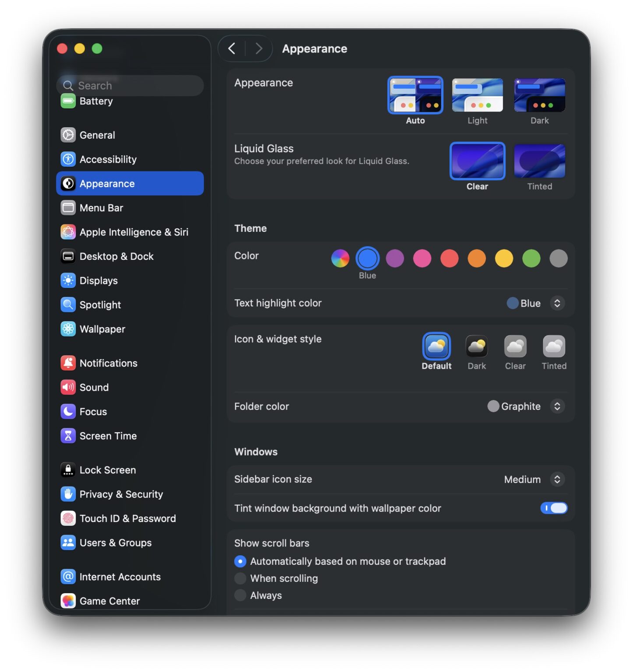The image size is (633, 672).
Task: Pick the green accent color
Action: [531, 258]
